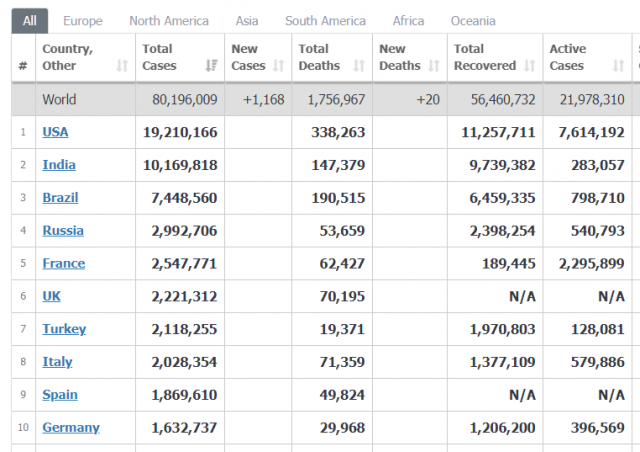
Task: Sort by Active Cases arrows icon
Action: [x=618, y=65]
